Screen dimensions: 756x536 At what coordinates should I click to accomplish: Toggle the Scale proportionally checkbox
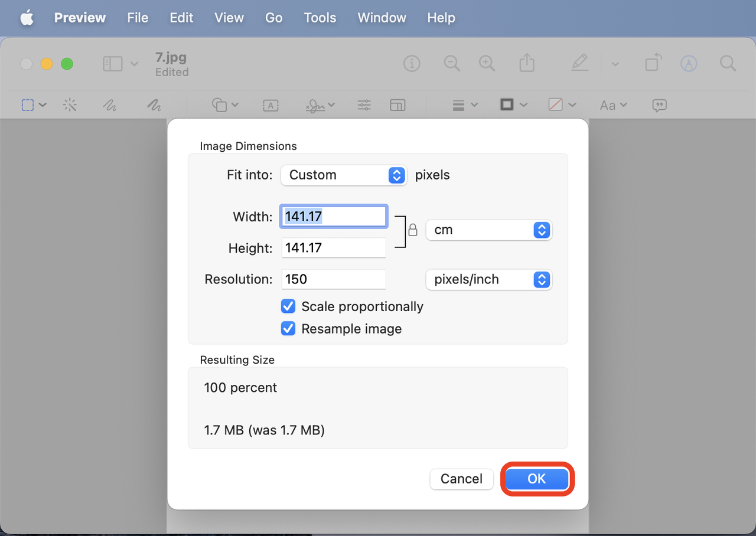[288, 306]
